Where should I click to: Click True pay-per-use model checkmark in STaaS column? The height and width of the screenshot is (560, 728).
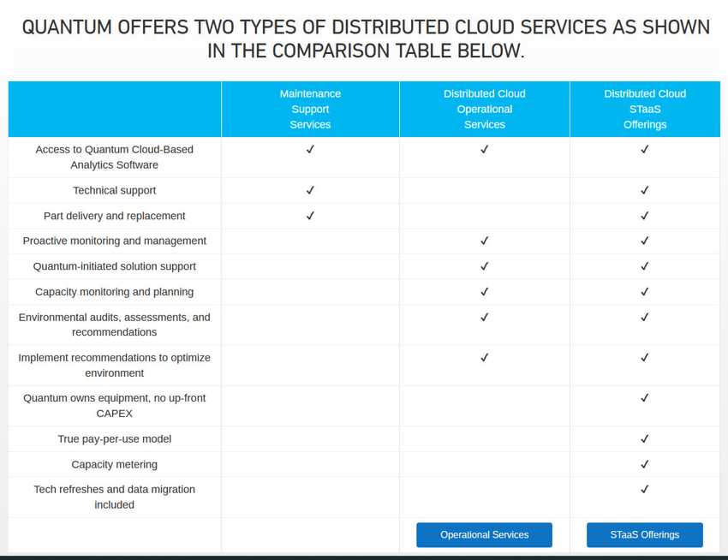644,438
